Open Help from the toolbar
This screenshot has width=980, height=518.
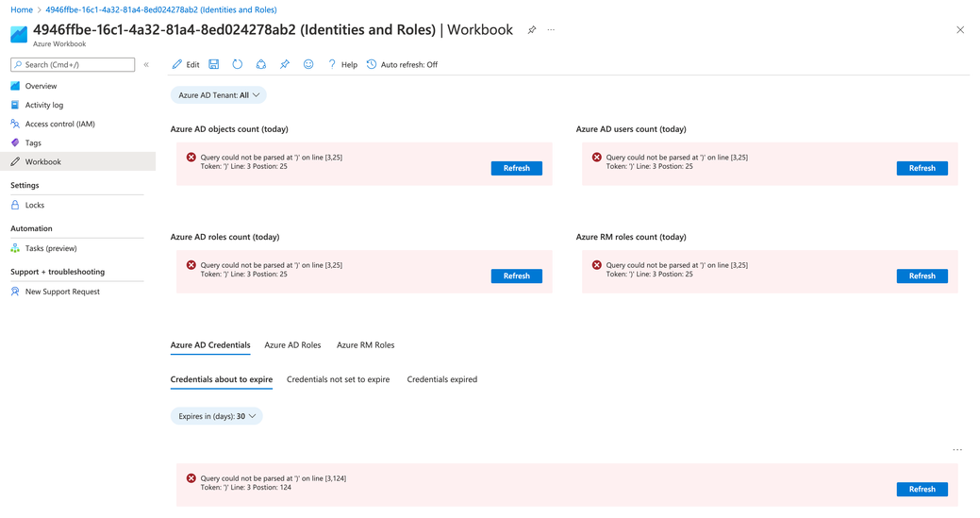(x=342, y=64)
